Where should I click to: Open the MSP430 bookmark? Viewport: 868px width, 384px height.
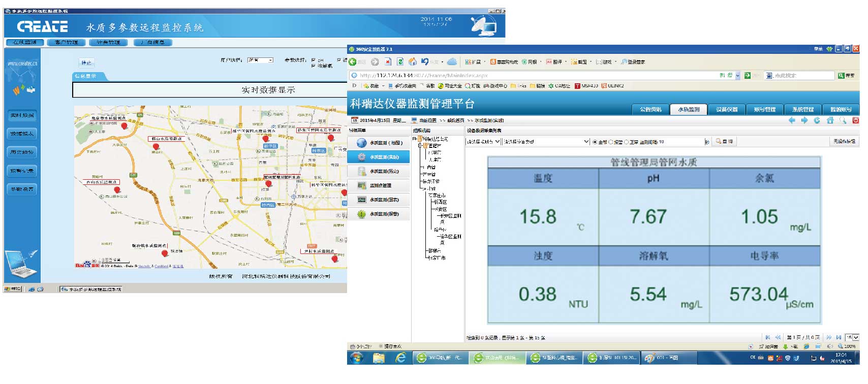click(x=586, y=86)
